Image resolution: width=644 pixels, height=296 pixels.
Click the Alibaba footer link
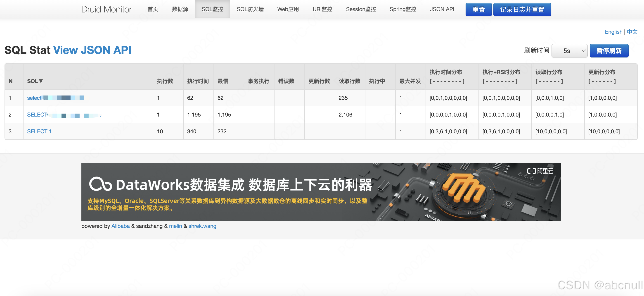[x=120, y=226]
